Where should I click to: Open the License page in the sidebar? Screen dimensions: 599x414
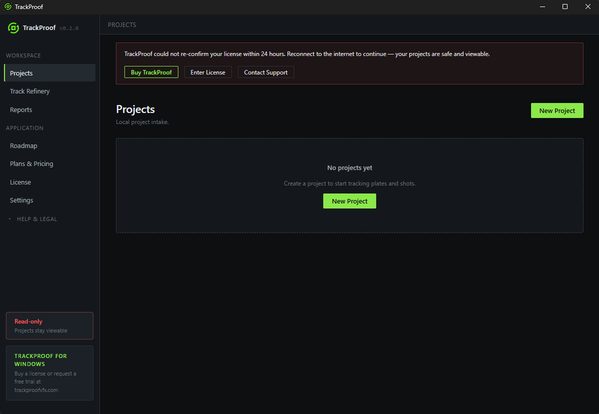(x=50, y=182)
